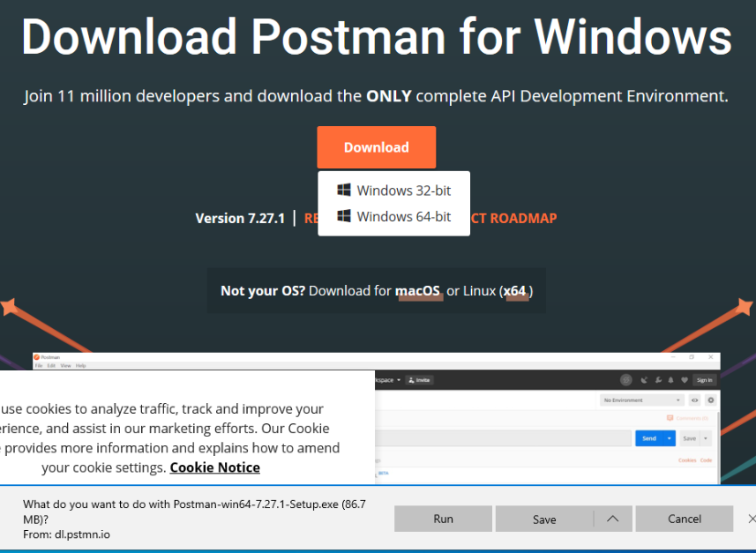756x553 pixels.
Task: Open the macOS download link
Action: 417,291
